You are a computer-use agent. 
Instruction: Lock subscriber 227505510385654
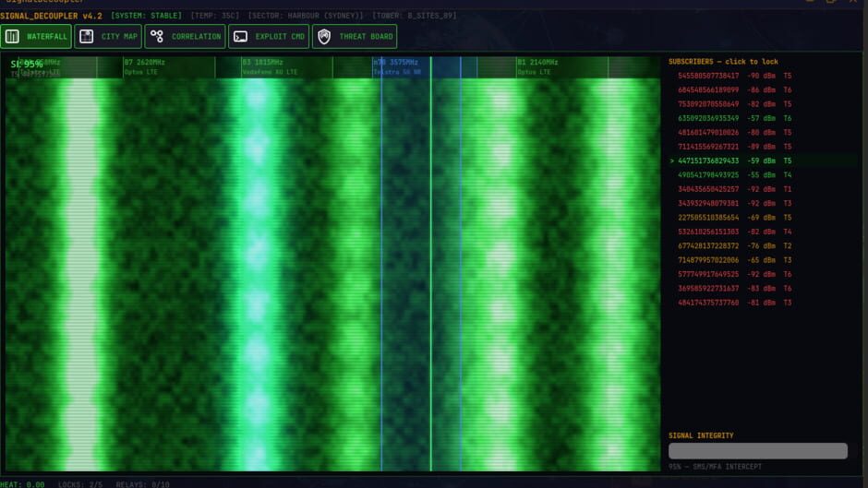(763, 218)
